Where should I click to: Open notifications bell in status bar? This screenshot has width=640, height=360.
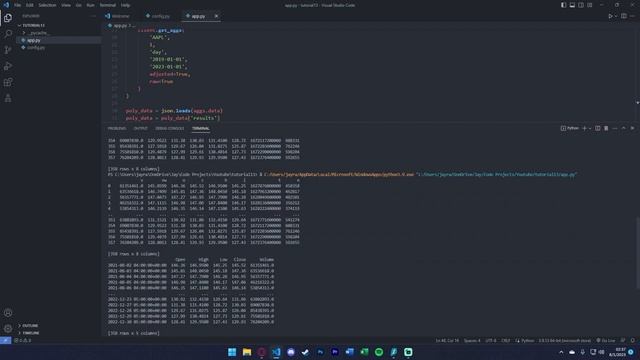click(633, 340)
